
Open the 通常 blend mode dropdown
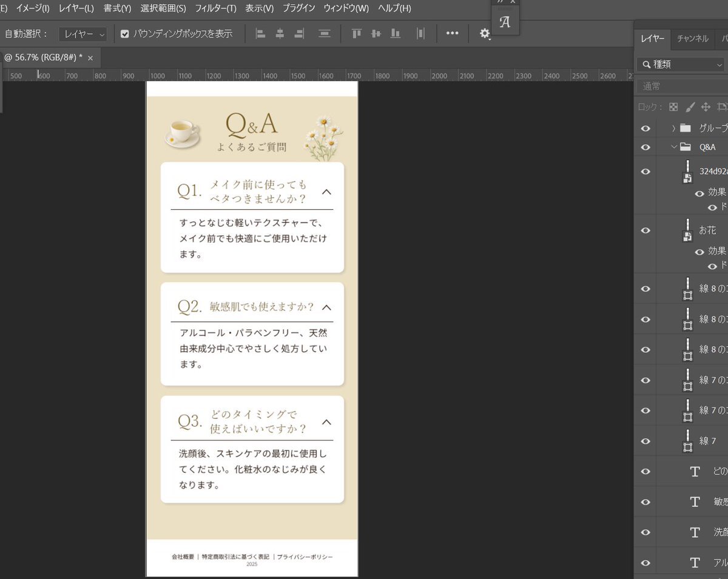(x=682, y=87)
